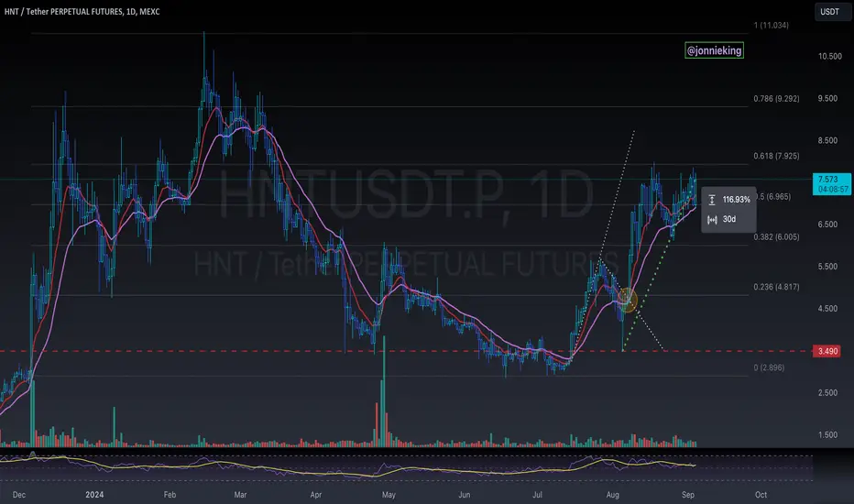Click the 1.500 price axis label
The width and height of the screenshot is (854, 504).
click(x=827, y=434)
